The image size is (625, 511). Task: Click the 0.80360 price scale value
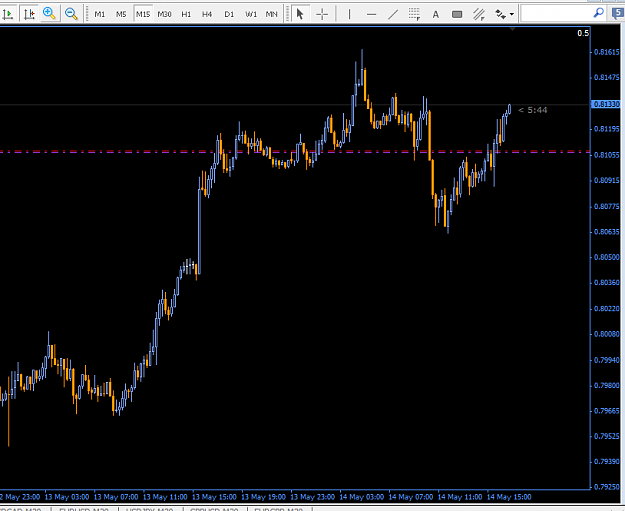point(607,283)
